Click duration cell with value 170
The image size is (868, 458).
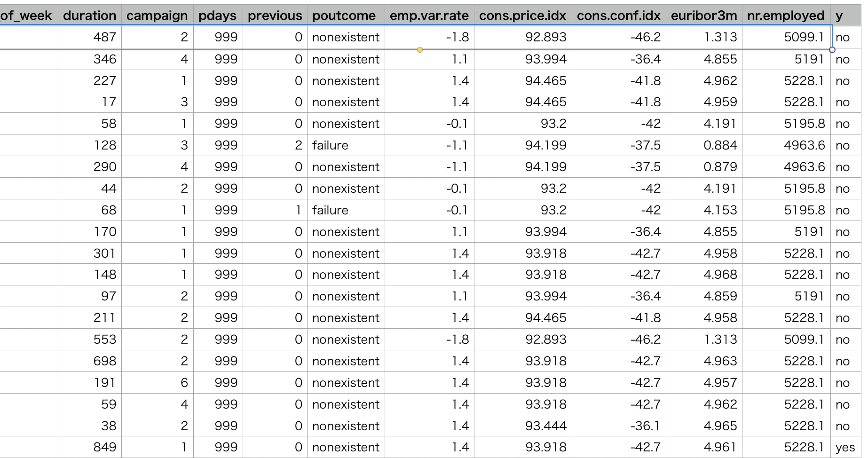pyautogui.click(x=90, y=232)
